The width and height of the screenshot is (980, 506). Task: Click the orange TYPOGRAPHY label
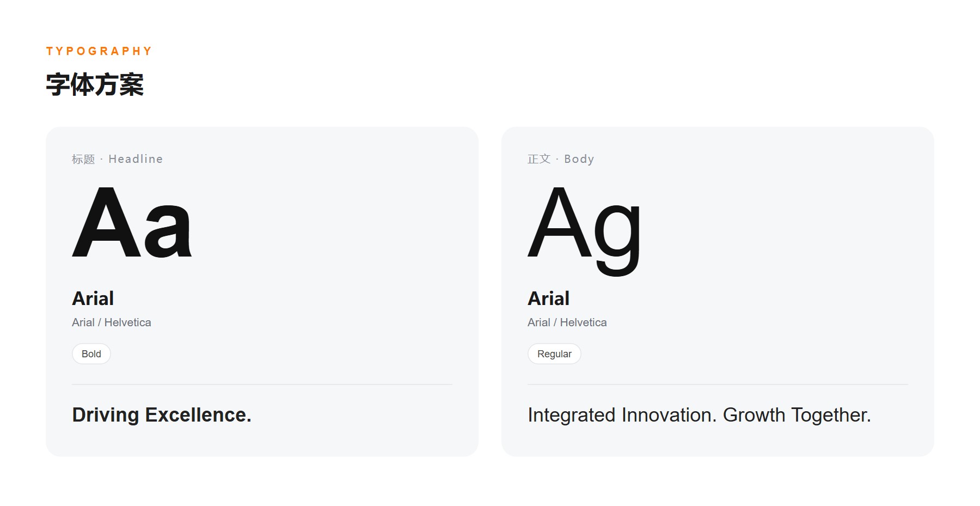[x=99, y=51]
